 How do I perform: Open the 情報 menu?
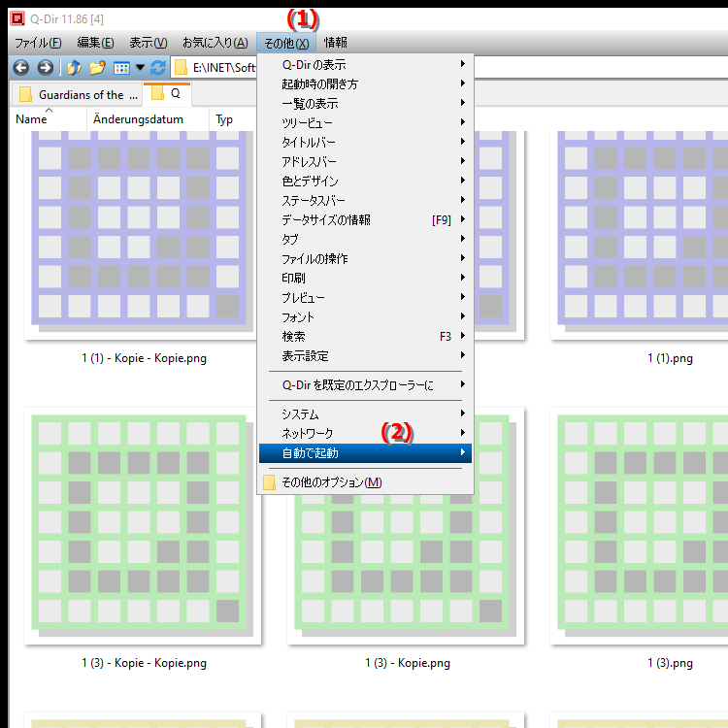click(x=335, y=43)
